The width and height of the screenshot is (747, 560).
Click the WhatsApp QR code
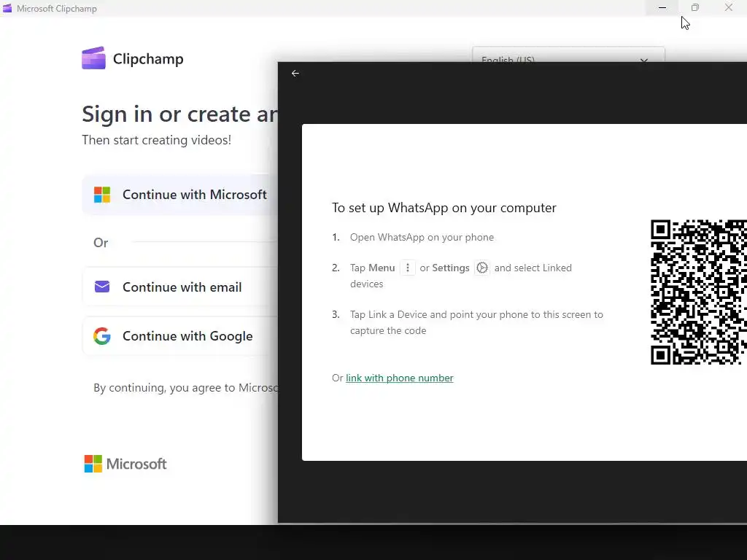698,292
